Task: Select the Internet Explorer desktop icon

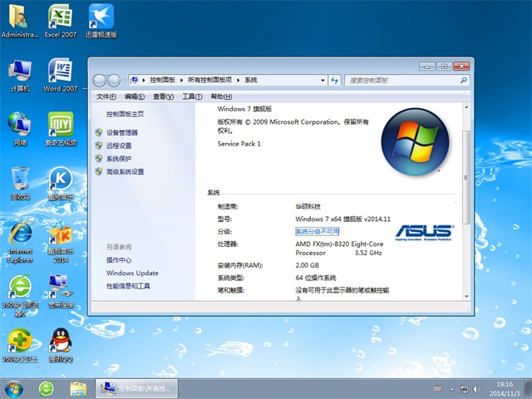Action: pos(19,241)
